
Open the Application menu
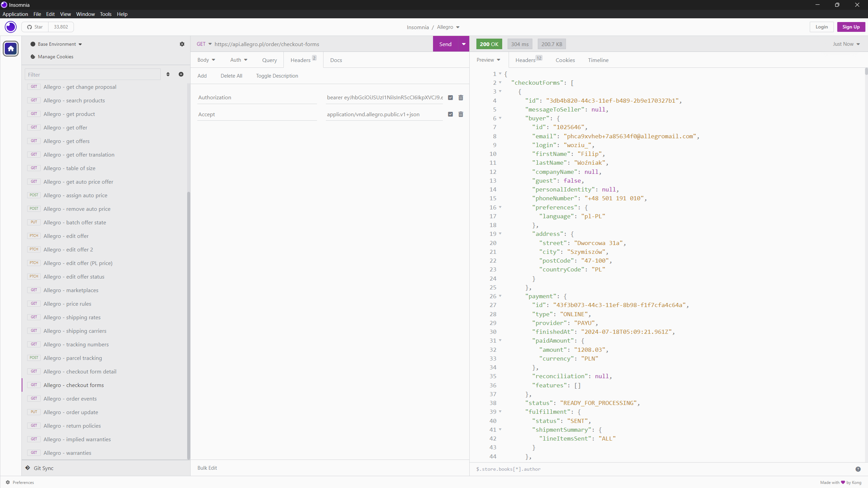tap(15, 14)
